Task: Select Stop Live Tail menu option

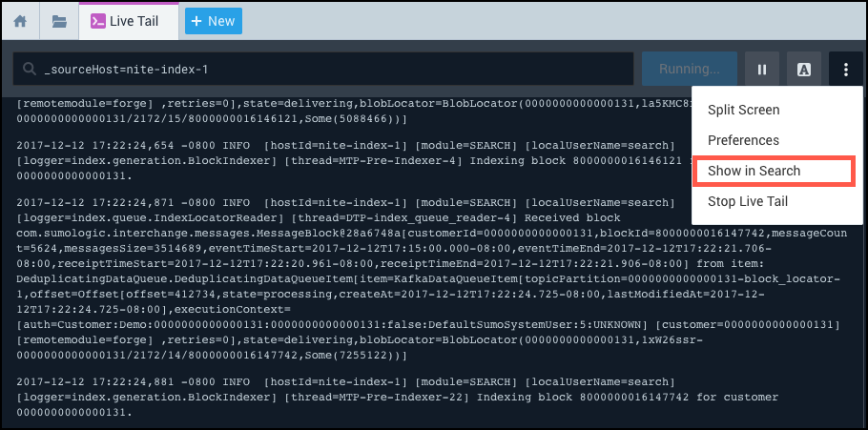Action: click(748, 201)
